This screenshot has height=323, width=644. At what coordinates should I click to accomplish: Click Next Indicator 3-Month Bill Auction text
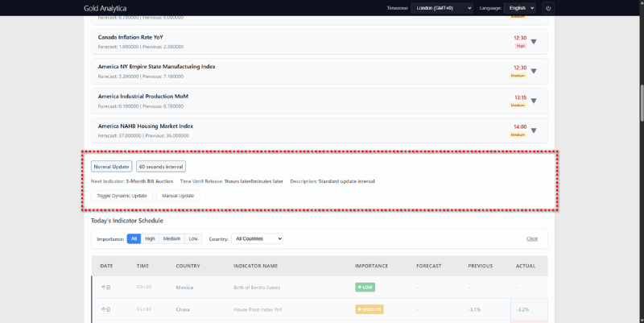(132, 181)
